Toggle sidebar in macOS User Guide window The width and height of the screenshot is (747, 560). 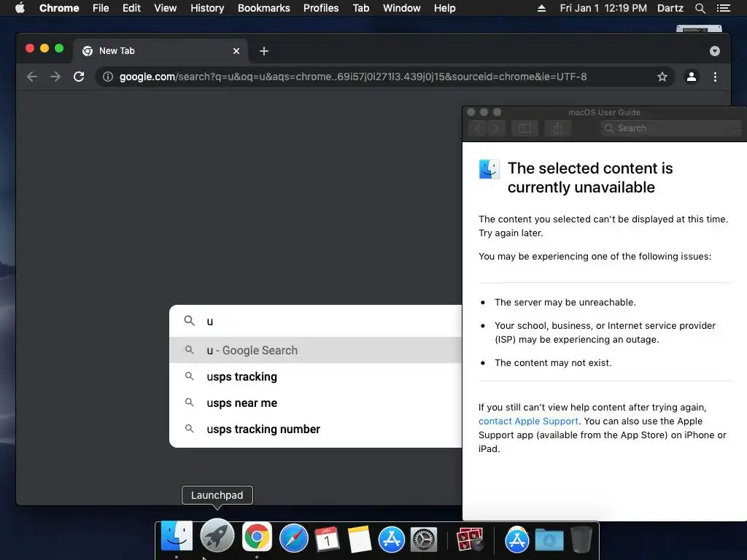pyautogui.click(x=525, y=128)
